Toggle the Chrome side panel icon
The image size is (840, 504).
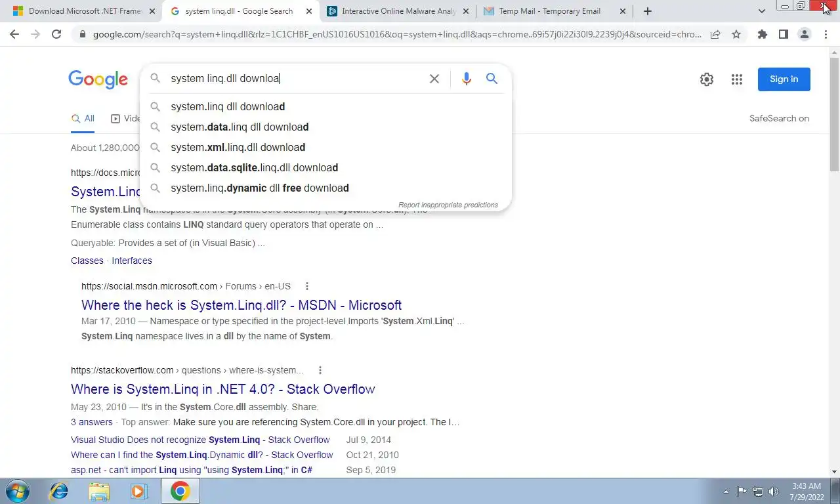783,34
